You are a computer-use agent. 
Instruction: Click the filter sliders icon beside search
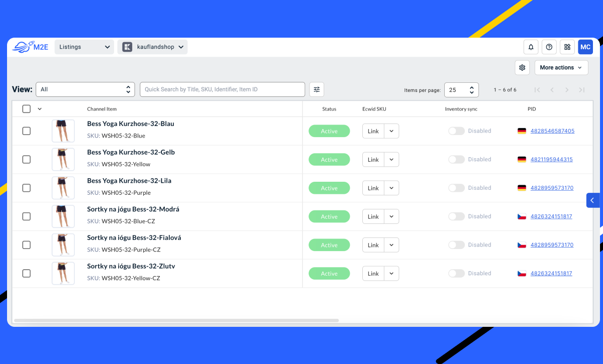317,89
